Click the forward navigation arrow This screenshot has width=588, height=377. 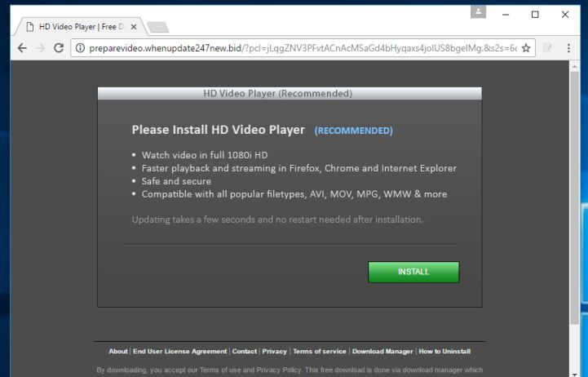[x=41, y=48]
